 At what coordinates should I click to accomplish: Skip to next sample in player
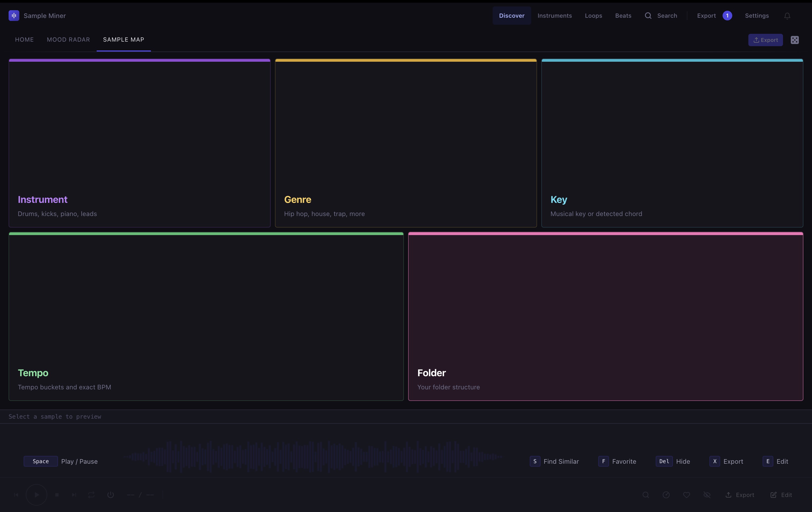coord(74,495)
